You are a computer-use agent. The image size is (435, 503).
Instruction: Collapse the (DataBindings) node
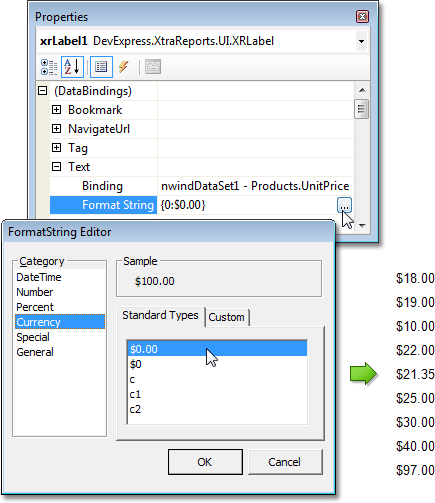(43, 91)
